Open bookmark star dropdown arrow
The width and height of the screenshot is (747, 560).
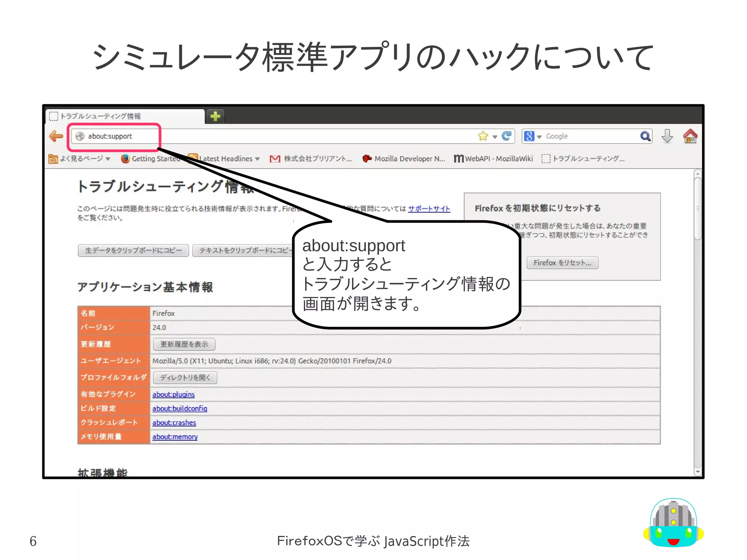point(495,137)
